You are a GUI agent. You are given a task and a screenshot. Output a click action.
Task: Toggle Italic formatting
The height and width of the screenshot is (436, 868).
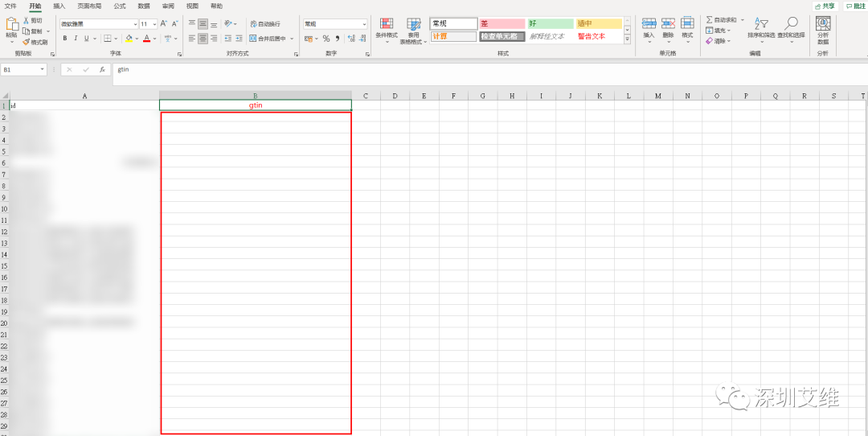[x=76, y=39]
